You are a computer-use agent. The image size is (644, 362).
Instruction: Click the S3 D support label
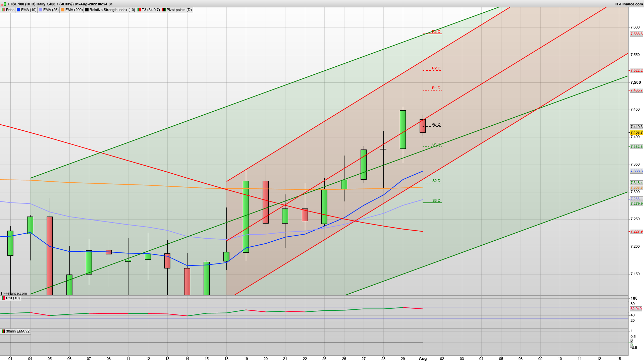[436, 200]
